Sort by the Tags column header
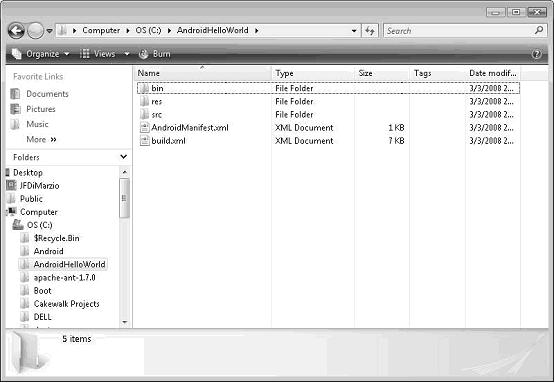555x383 pixels. 437,73
